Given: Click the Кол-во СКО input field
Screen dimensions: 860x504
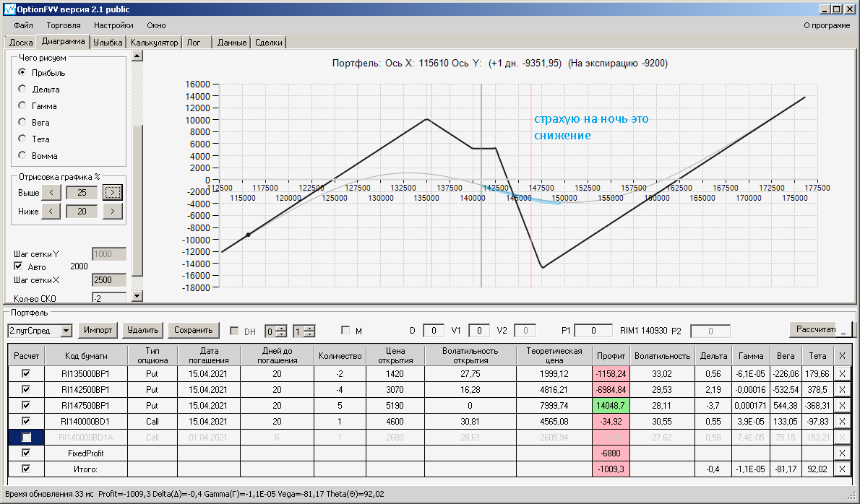Looking at the screenshot, I should coord(108,297).
